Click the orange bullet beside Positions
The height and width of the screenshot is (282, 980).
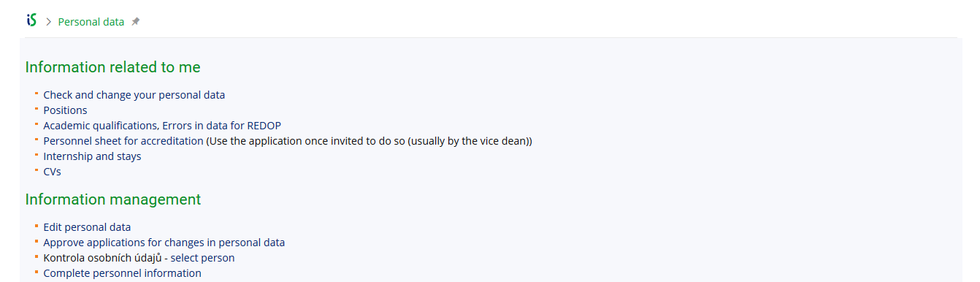36,108
